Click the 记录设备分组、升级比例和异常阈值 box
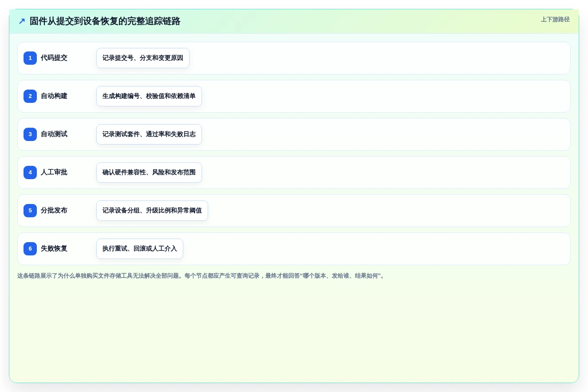588x392 pixels. pyautogui.click(x=152, y=211)
